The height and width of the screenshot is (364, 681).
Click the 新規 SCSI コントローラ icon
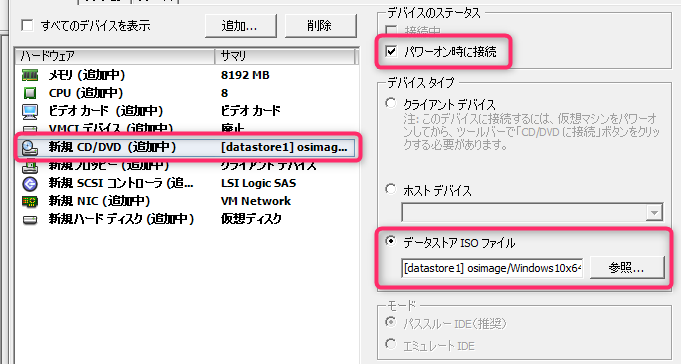30,184
